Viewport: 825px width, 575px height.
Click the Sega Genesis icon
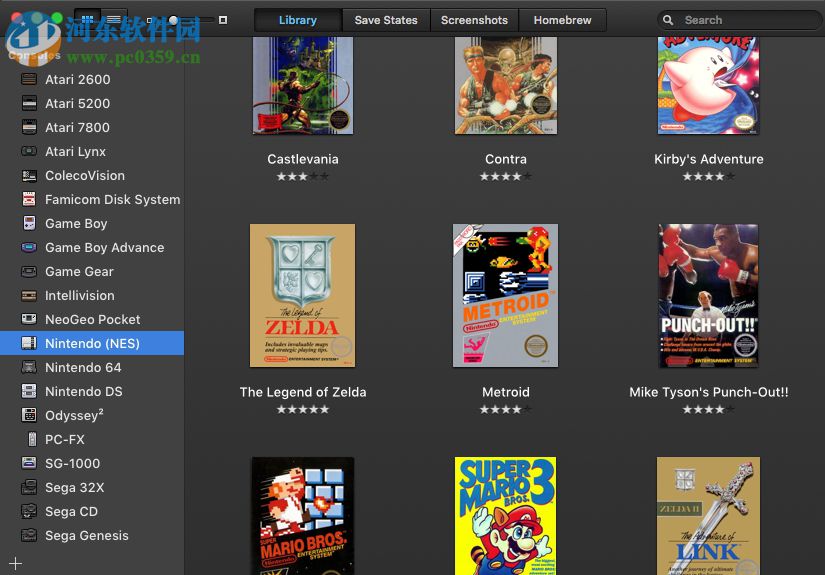pyautogui.click(x=29, y=536)
